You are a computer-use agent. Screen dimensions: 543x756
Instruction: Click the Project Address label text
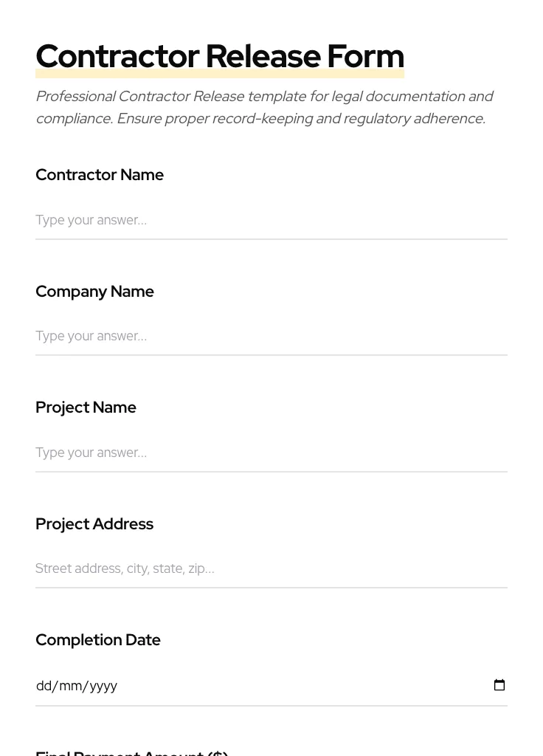[94, 523]
